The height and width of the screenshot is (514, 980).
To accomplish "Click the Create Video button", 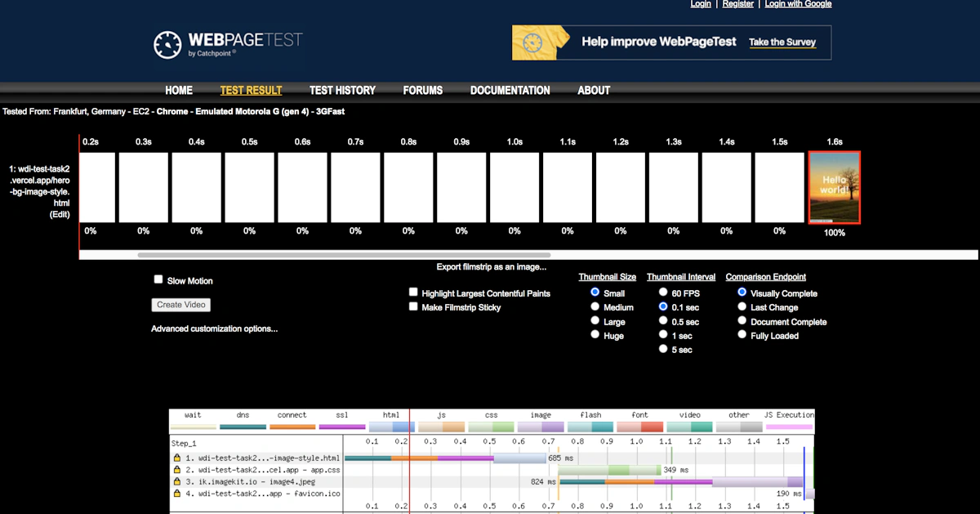I will [181, 305].
